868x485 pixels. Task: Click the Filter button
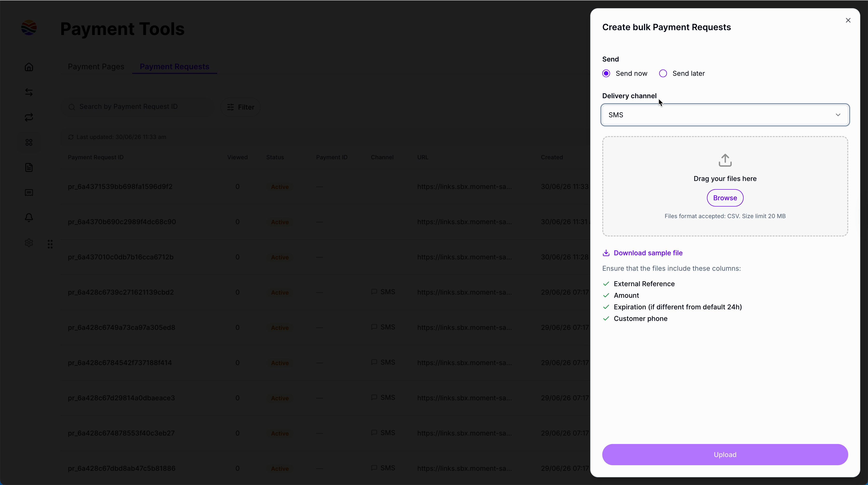click(x=241, y=107)
